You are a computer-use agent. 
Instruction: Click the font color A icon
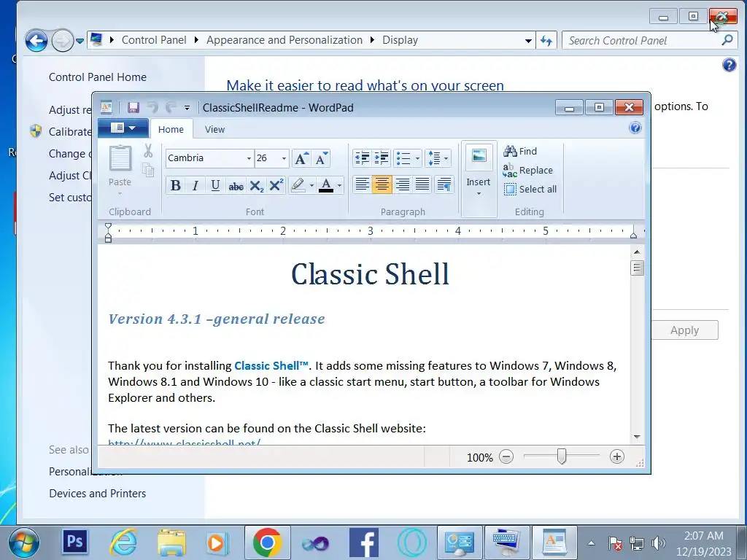326,185
